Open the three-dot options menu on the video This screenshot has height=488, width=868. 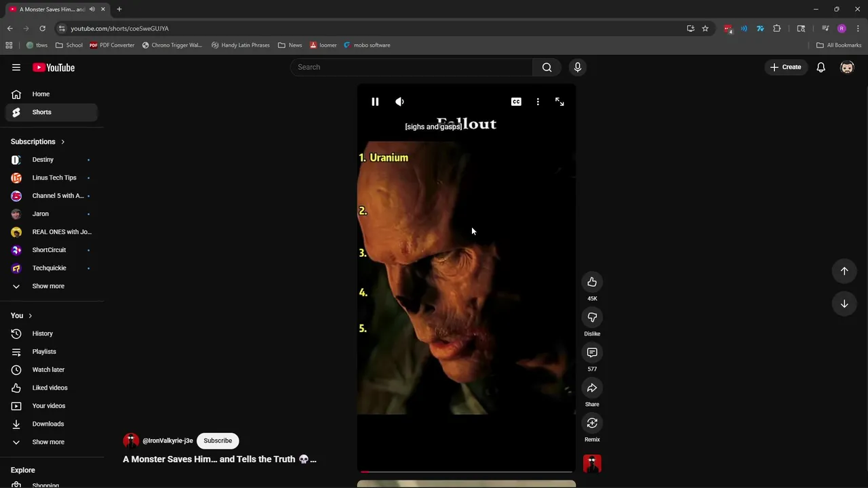coord(538,102)
